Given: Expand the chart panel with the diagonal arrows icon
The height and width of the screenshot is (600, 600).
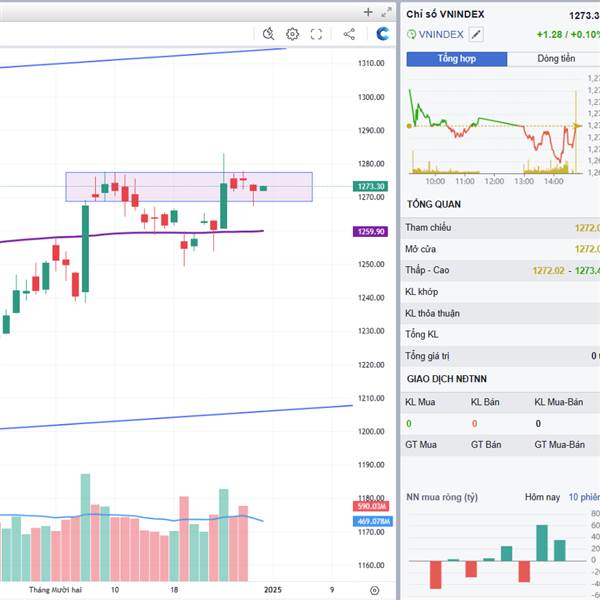Looking at the screenshot, I should [x=386, y=13].
